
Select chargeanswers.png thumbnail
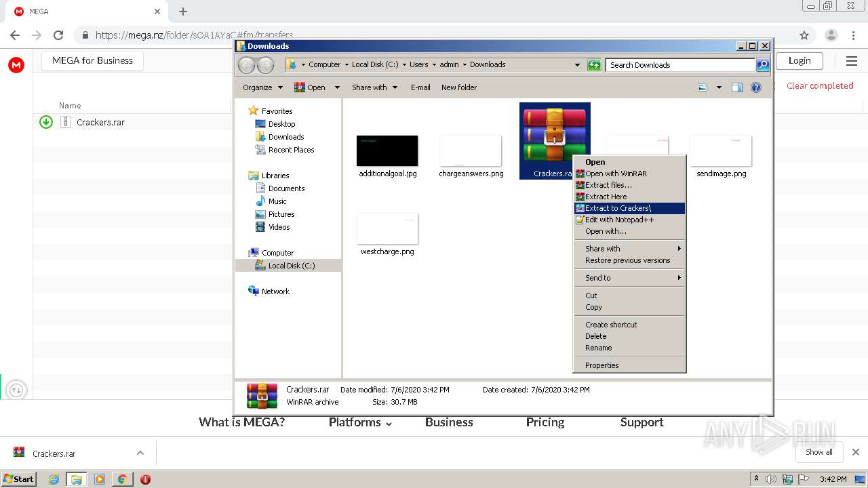click(471, 150)
